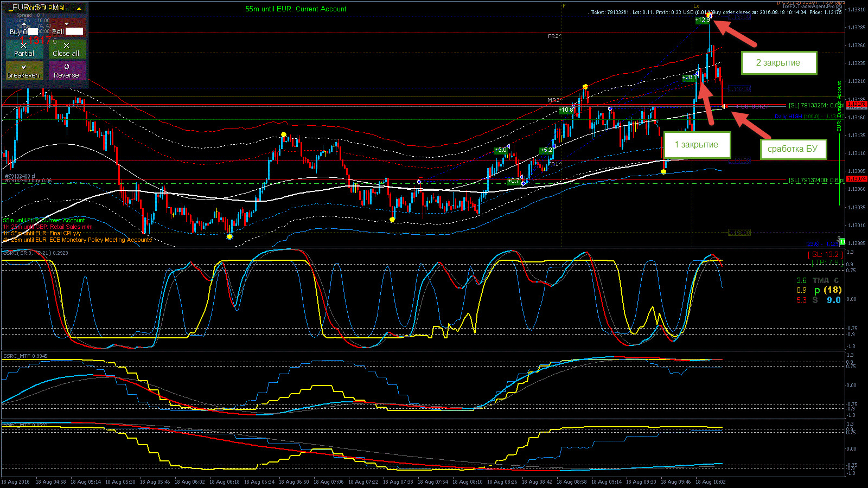Click the yellow swing-high star near 06:34
The image size is (868, 488).
283,134
